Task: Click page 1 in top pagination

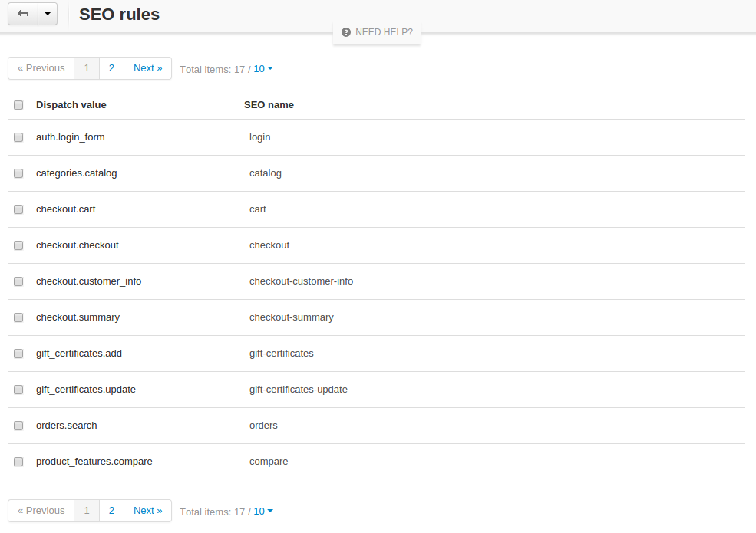Action: pyautogui.click(x=87, y=68)
